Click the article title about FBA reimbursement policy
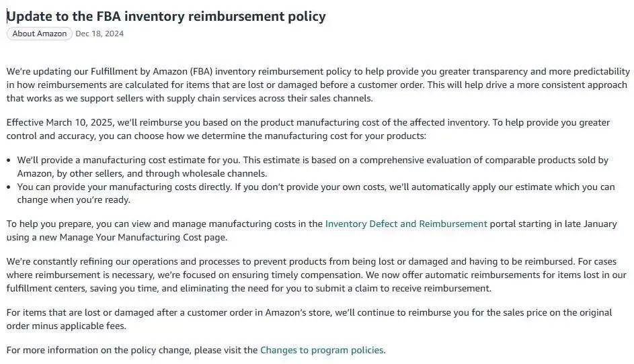 [x=166, y=16]
